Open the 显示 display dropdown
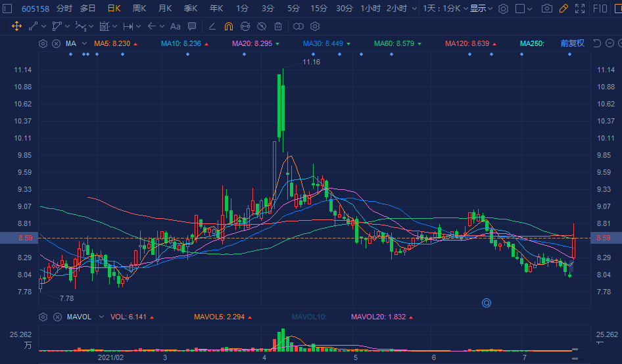The width and height of the screenshot is (622, 364). click(x=481, y=9)
